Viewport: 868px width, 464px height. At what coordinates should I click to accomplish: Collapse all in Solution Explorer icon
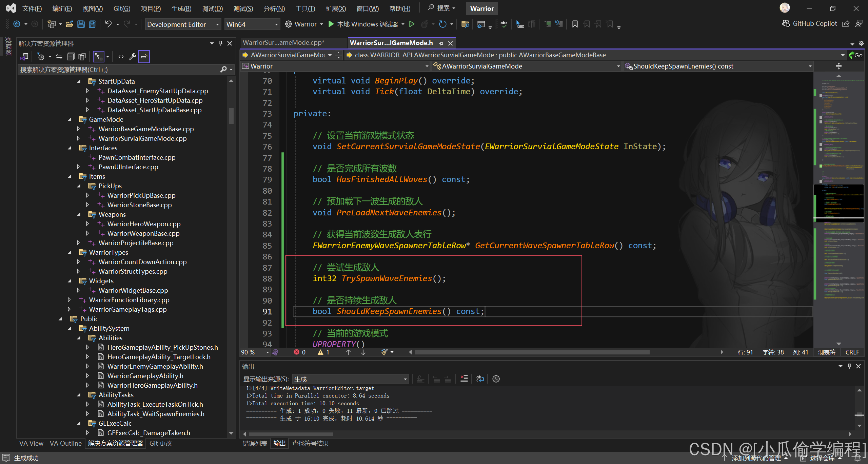71,57
